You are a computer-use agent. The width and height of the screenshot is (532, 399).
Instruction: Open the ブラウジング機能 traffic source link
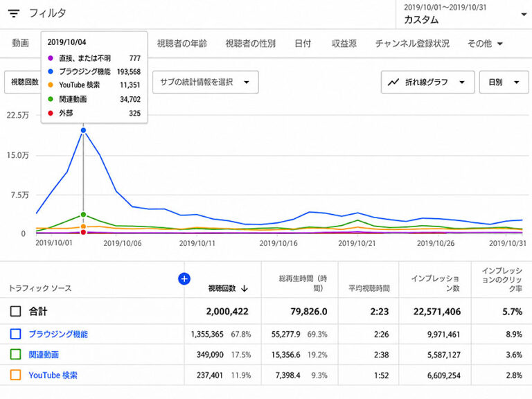[x=58, y=334]
